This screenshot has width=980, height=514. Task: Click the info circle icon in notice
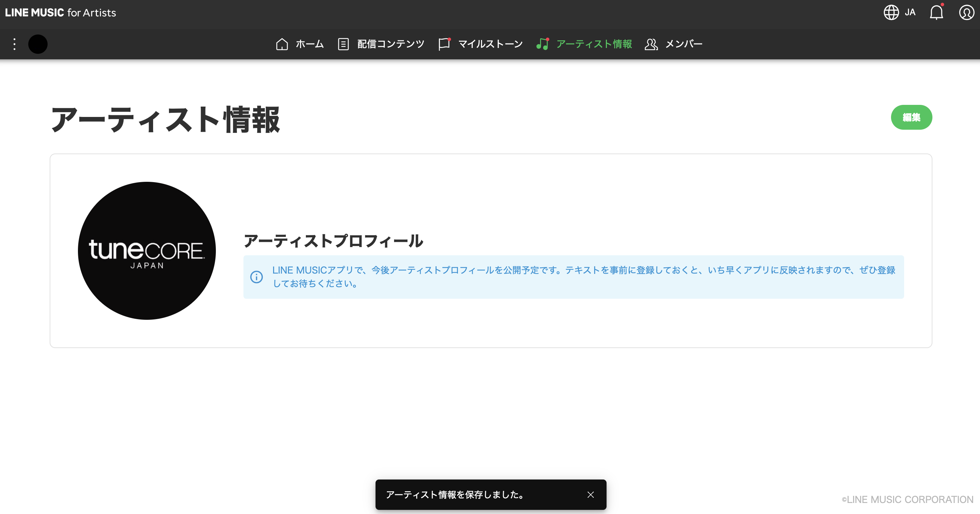(x=257, y=277)
